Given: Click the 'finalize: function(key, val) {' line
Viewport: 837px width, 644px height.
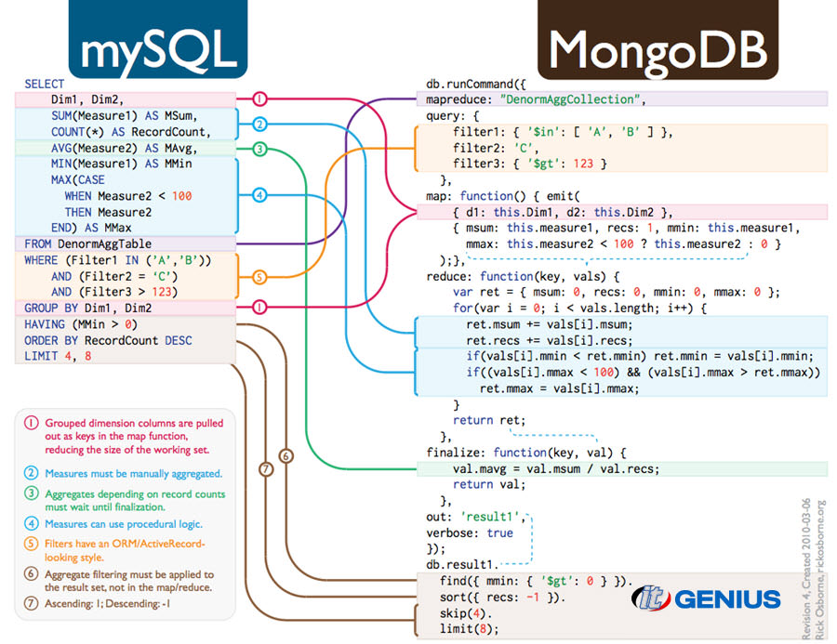Looking at the screenshot, I should tap(526, 453).
